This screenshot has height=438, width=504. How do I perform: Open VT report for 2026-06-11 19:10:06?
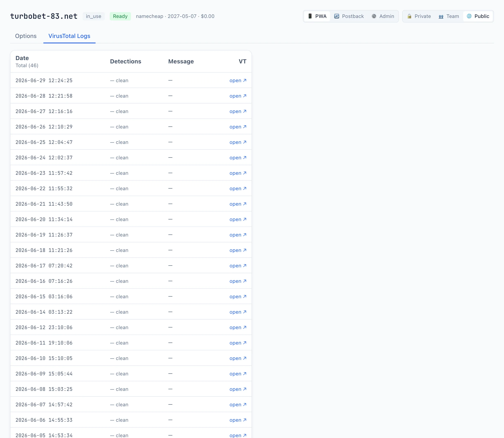238,343
